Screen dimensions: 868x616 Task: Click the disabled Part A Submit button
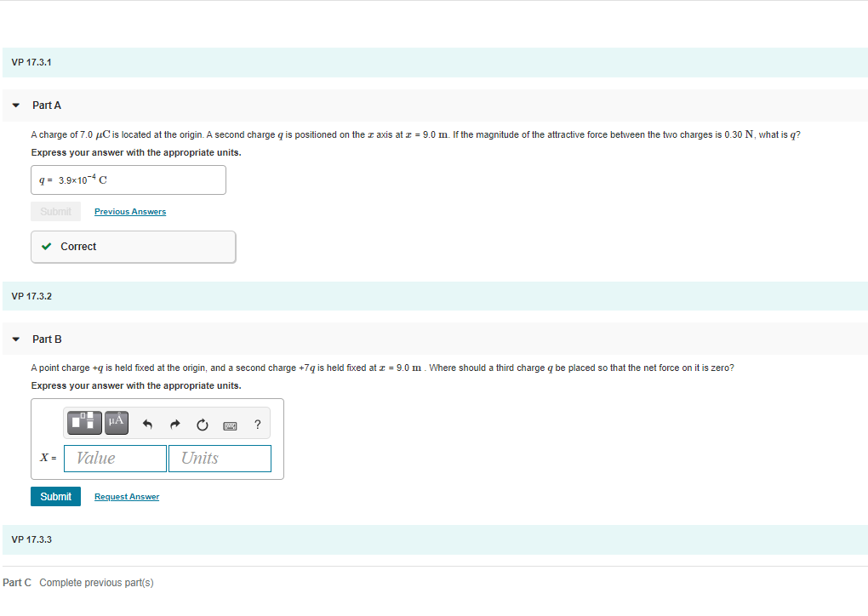click(55, 211)
